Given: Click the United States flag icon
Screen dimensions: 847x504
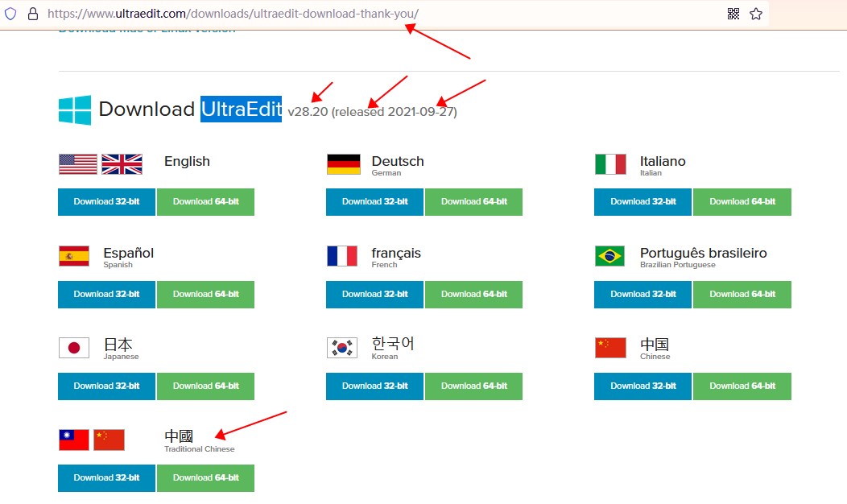Looking at the screenshot, I should point(78,164).
